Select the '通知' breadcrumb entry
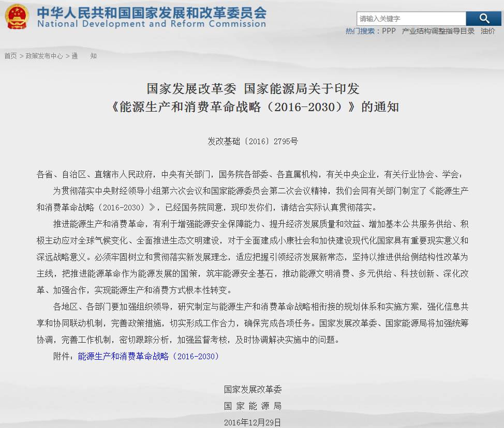504x428 pixels. 84,56
